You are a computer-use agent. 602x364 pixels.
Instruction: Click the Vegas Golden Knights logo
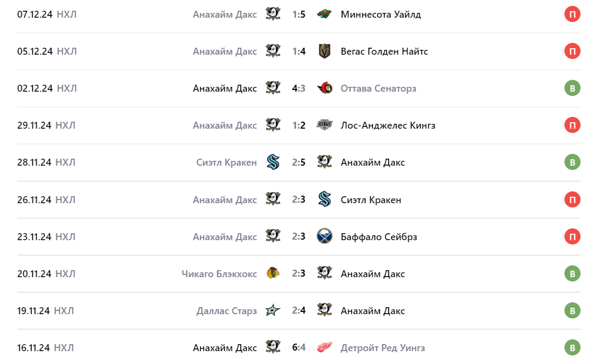pyautogui.click(x=324, y=51)
